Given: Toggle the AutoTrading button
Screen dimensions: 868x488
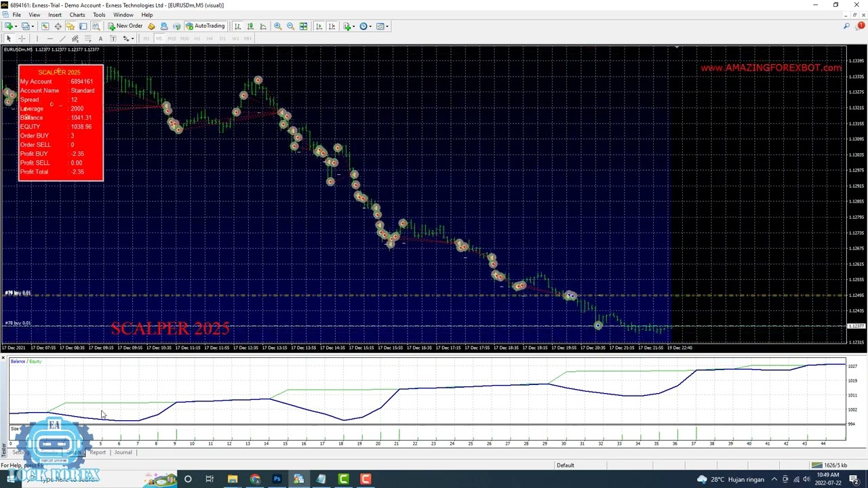Looking at the screenshot, I should coord(205,26).
